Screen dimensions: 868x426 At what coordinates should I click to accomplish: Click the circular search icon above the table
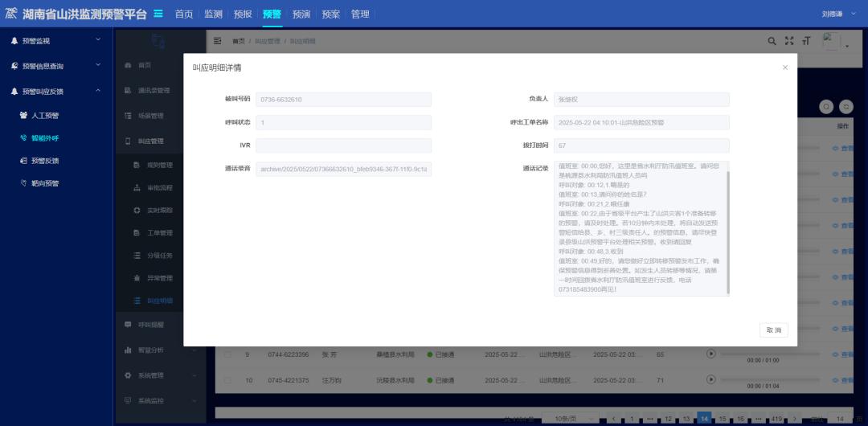(x=825, y=106)
